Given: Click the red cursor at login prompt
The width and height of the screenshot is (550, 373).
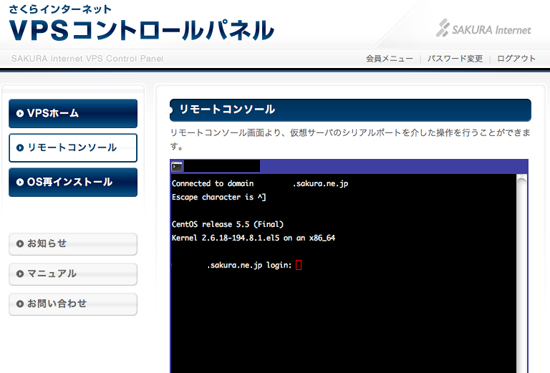Looking at the screenshot, I should [299, 265].
